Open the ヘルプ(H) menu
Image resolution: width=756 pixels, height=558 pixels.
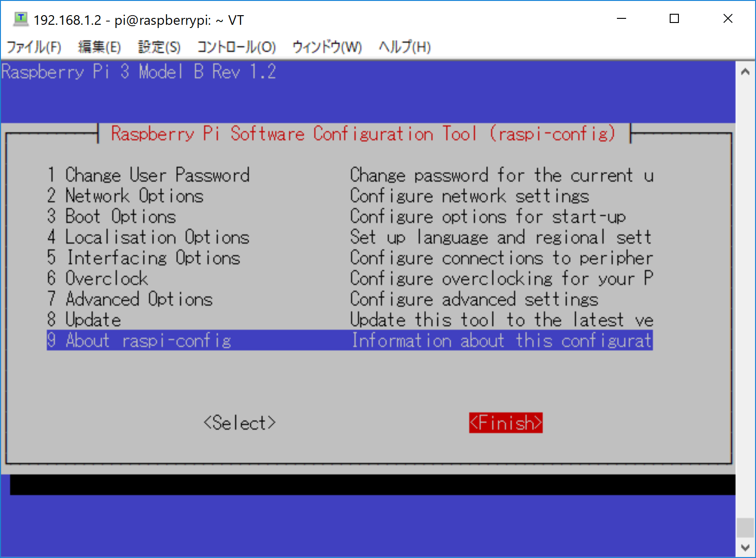pos(404,47)
